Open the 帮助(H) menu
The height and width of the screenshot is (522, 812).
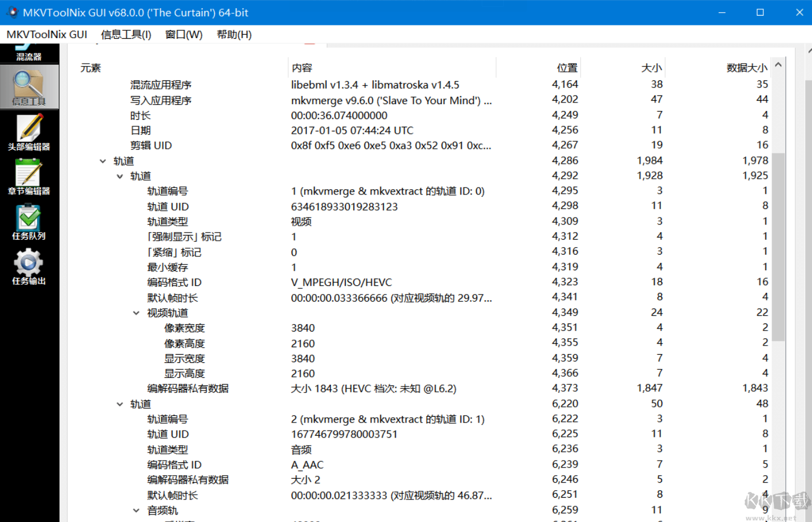point(234,34)
